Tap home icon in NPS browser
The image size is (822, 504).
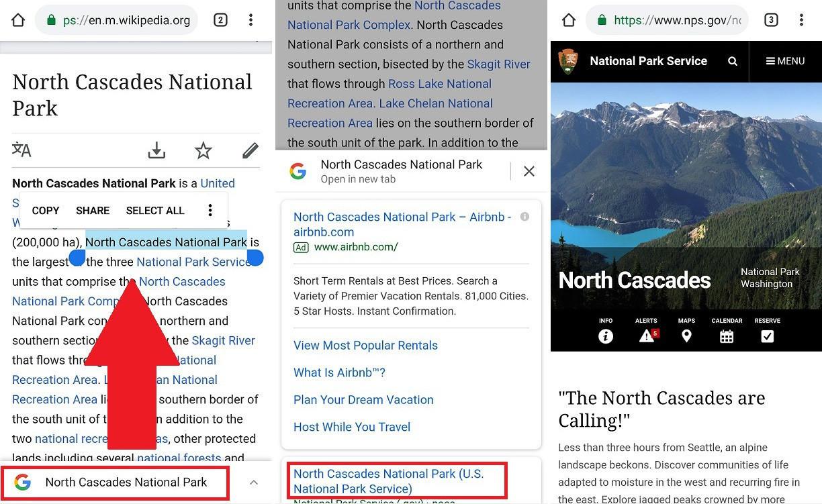pos(569,20)
